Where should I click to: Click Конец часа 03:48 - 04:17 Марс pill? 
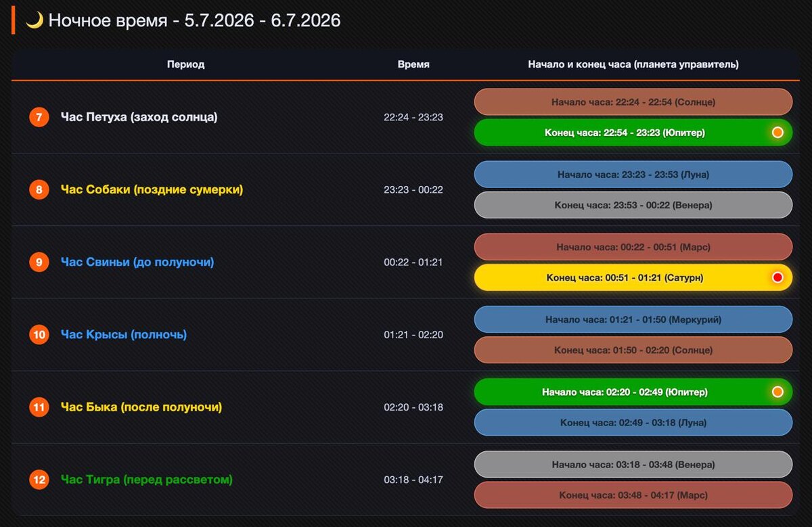633,495
